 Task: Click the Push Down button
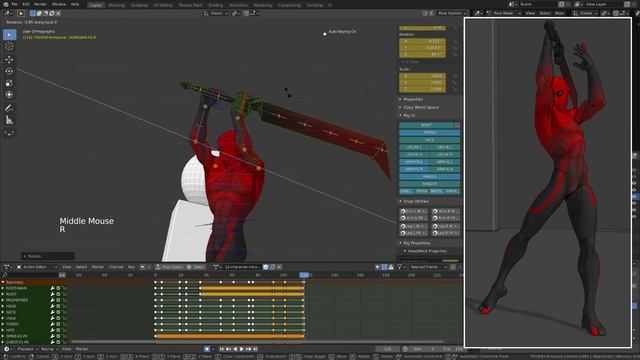[x=169, y=267]
